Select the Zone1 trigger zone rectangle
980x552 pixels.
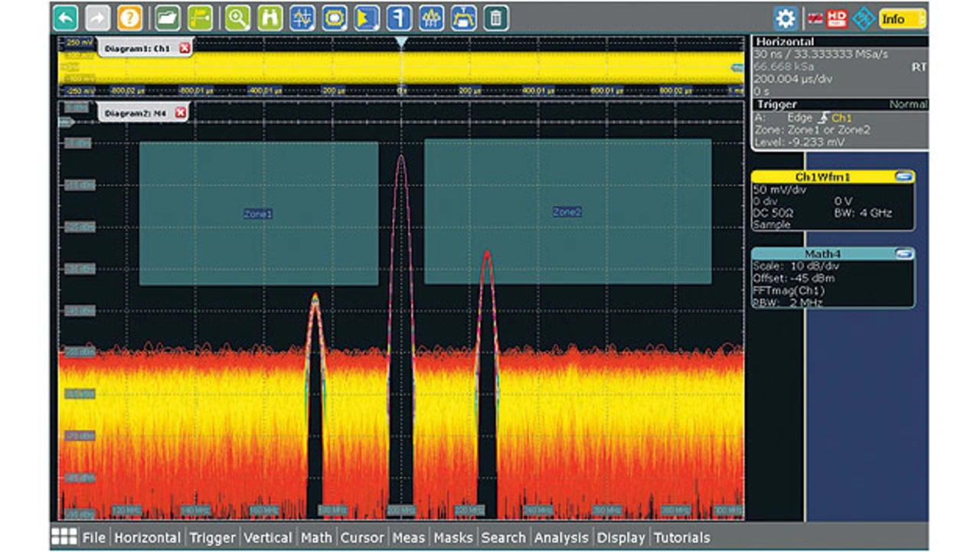coord(258,214)
